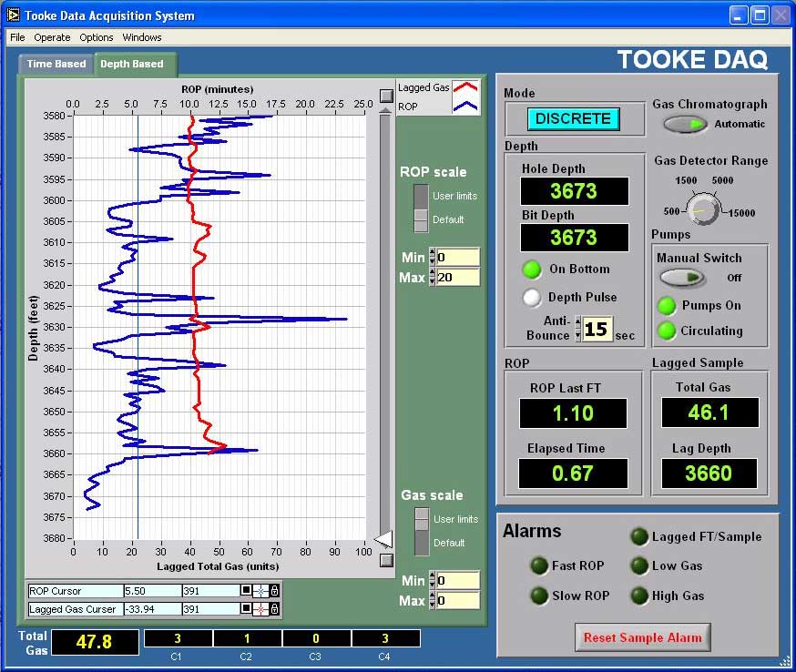This screenshot has width=796, height=672.
Task: Click the Anti-Bounce stepper arrows
Action: 577,329
